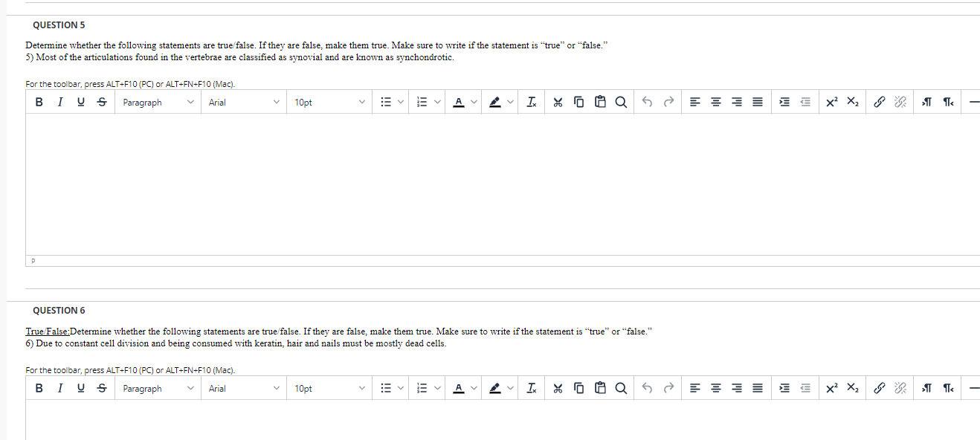Image resolution: width=980 pixels, height=440 pixels.
Task: Expand text color picker arrow in Question 5
Action: [474, 103]
